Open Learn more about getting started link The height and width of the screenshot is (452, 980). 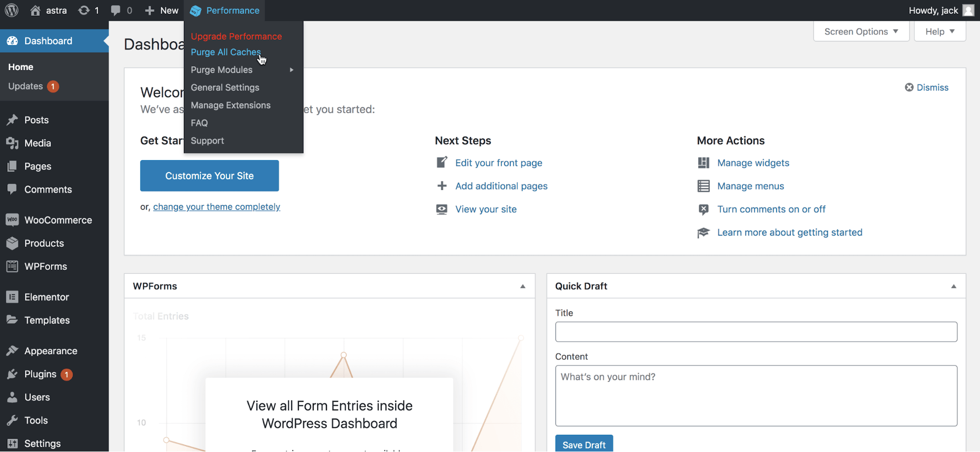(790, 232)
